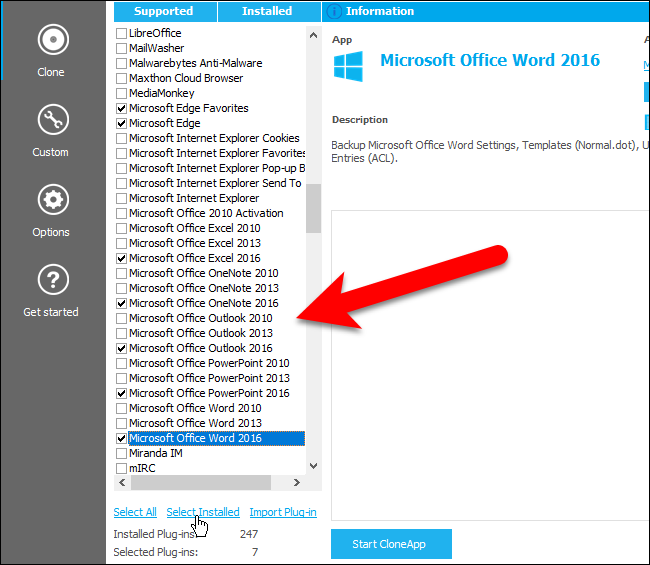Check the Miranda IM checkbox

click(121, 453)
